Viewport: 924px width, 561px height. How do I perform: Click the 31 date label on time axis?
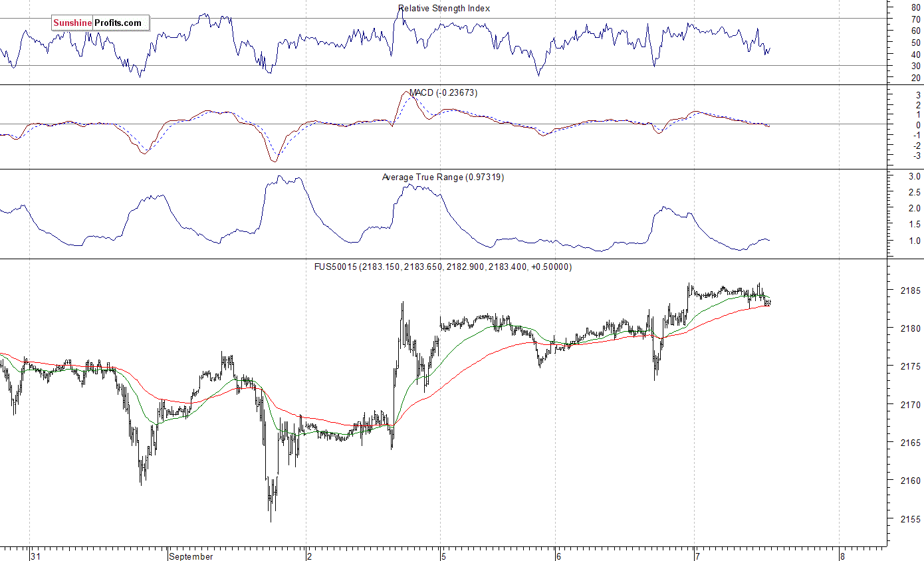36,556
